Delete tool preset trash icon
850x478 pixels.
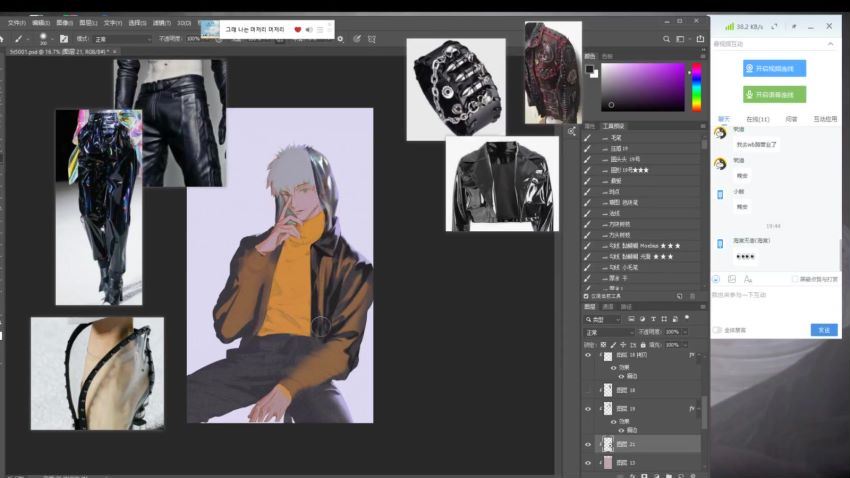(x=692, y=296)
